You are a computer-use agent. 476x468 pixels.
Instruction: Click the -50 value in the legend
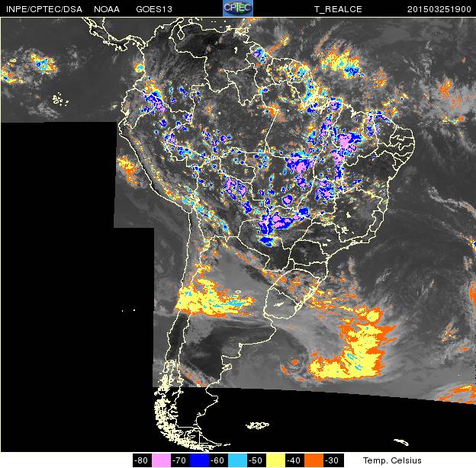(256, 460)
